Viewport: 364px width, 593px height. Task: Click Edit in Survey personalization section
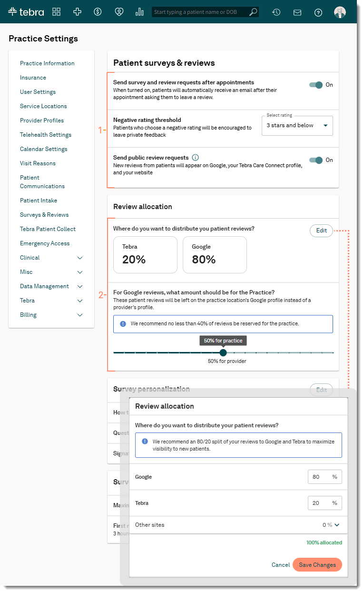322,390
